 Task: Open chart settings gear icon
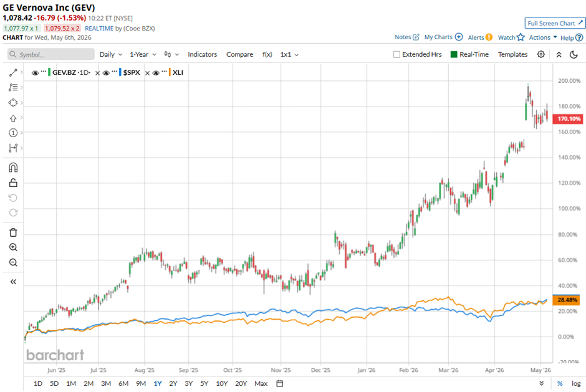(x=540, y=55)
